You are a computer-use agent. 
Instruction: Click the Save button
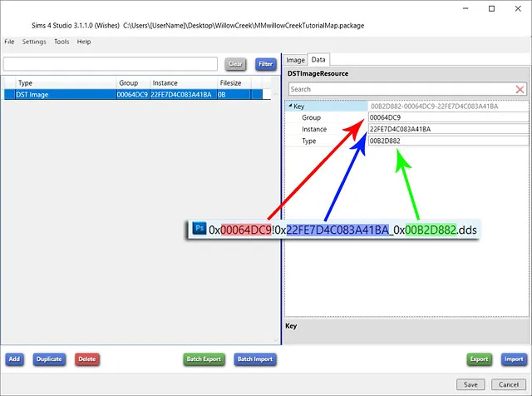[470, 384]
